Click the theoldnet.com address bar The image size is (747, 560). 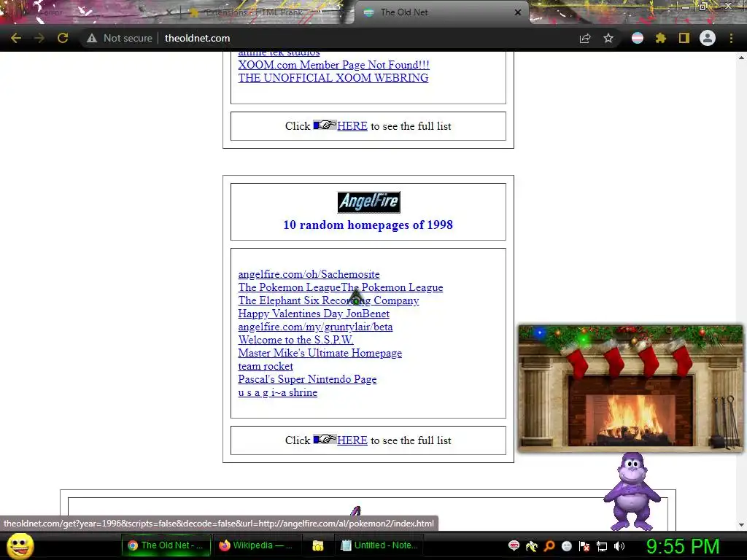coord(197,38)
